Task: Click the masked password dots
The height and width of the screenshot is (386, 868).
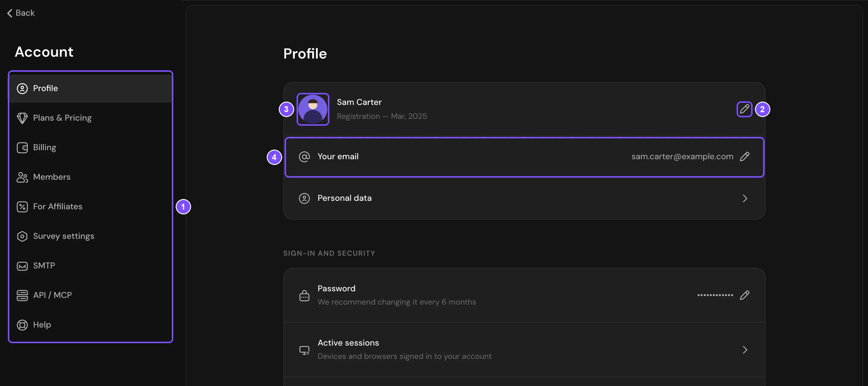Action: tap(715, 295)
